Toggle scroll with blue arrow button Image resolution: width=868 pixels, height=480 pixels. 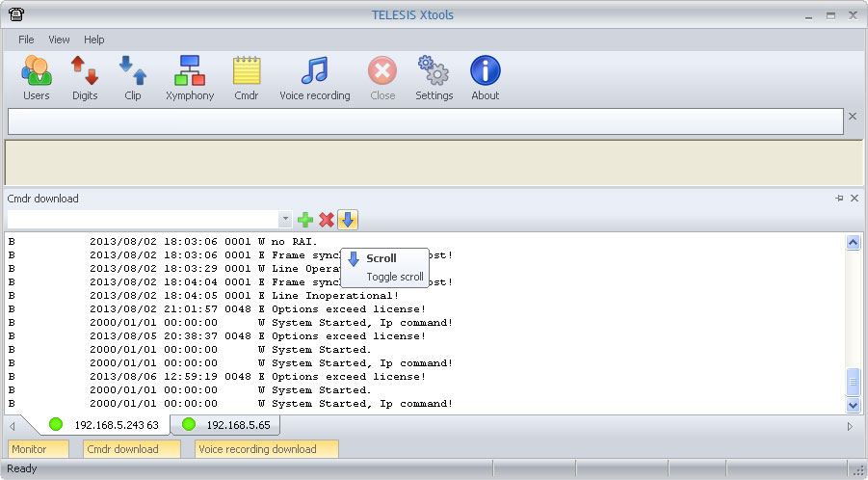point(348,220)
